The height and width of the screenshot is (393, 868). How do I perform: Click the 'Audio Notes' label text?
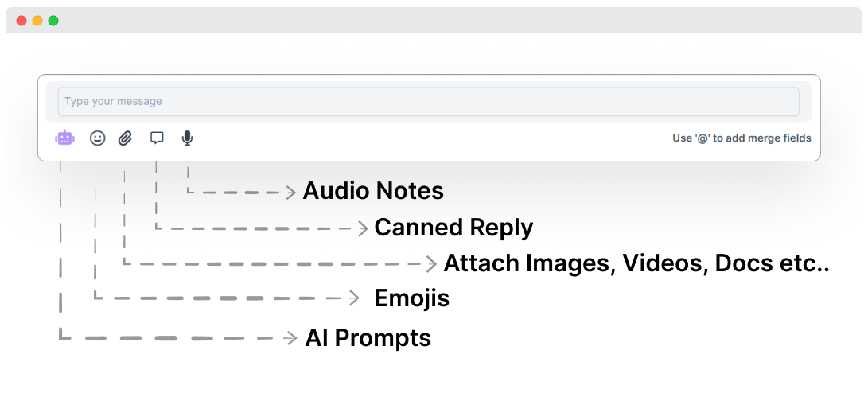pyautogui.click(x=372, y=192)
